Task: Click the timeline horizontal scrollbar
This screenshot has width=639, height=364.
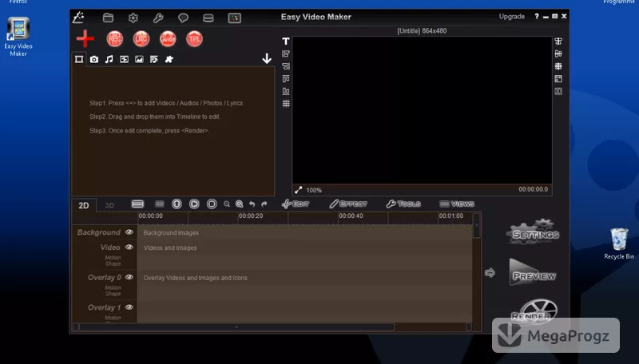Action: coord(236,327)
